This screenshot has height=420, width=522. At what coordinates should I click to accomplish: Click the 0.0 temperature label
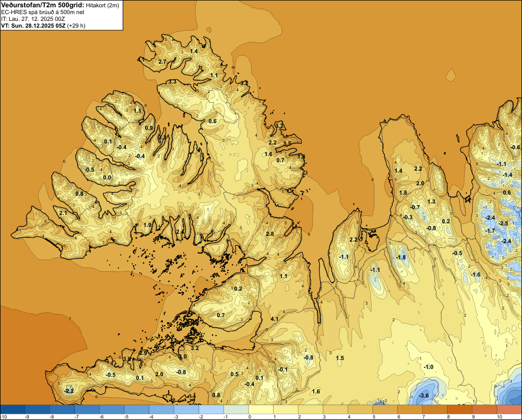coord(107,178)
